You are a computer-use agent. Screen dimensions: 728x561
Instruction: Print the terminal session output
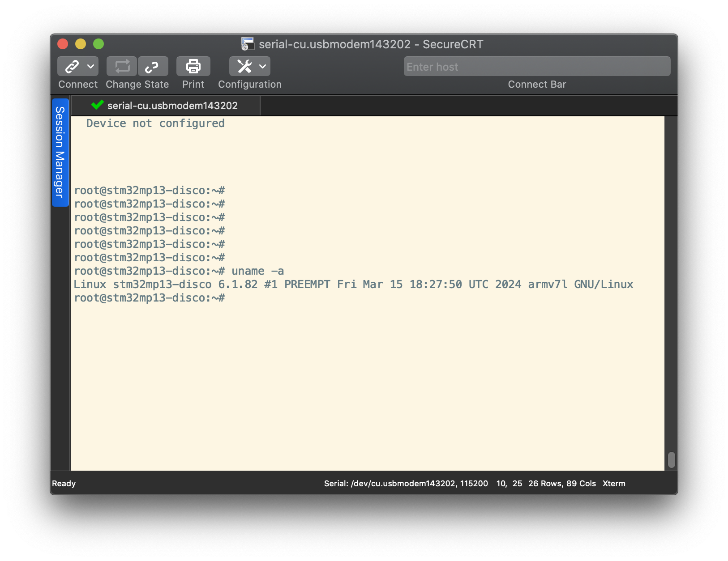point(193,66)
